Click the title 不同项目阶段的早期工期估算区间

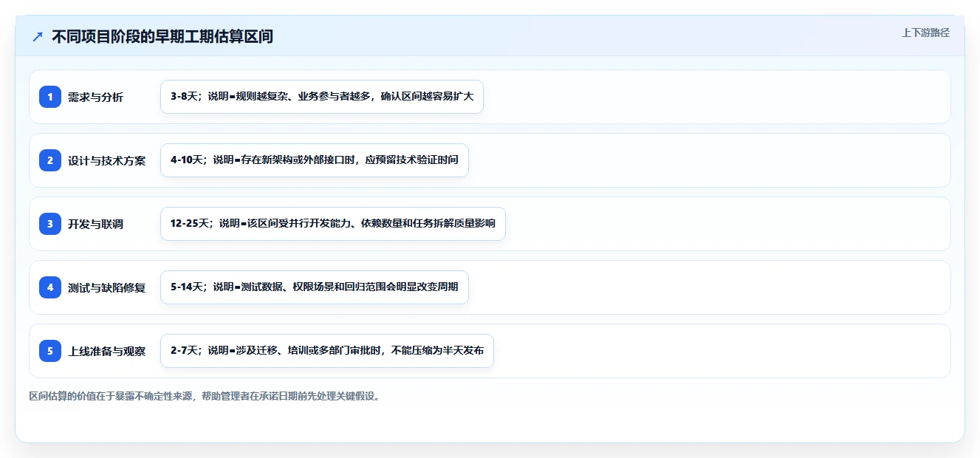click(x=162, y=37)
